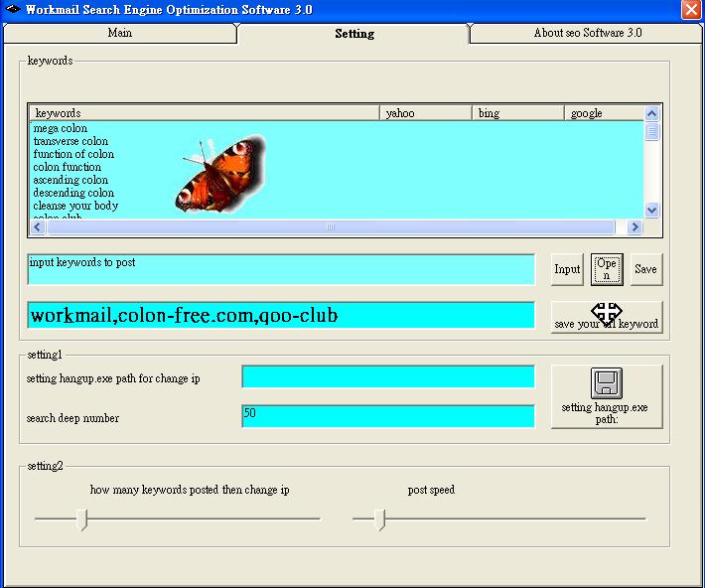Screen dimensions: 705x588
Task: Click the keywords-posted change ip slider handle
Action: pyautogui.click(x=81, y=519)
